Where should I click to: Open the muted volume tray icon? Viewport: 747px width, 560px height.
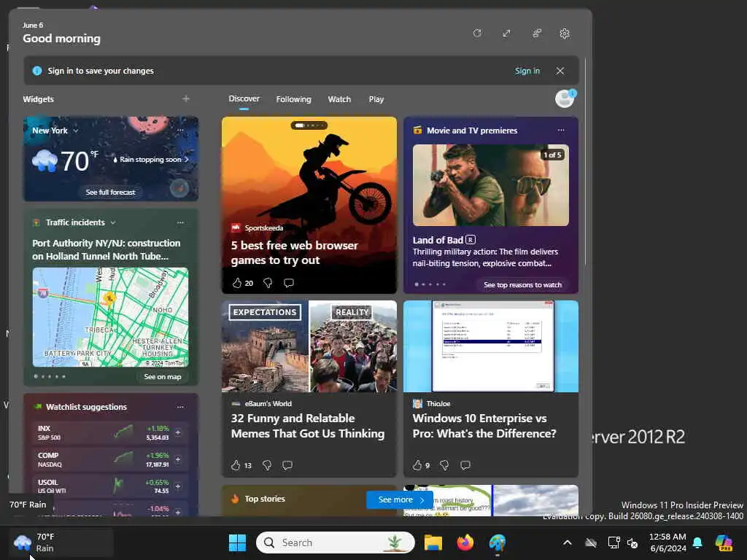click(632, 542)
